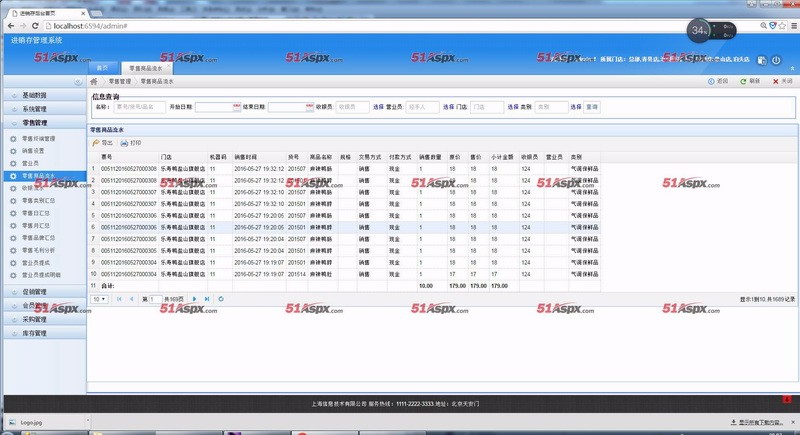800x435 pixels.
Task: Reload the grid with the pager refresh icon
Action: (x=221, y=299)
